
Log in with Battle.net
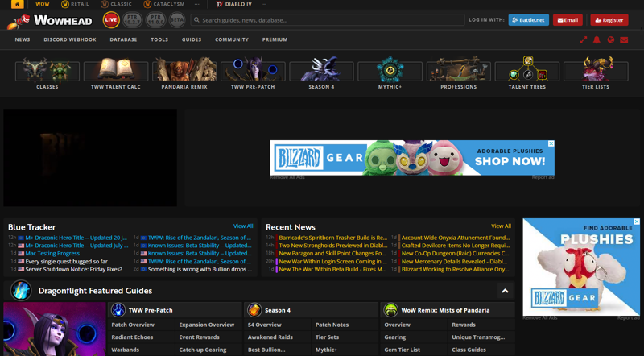pos(528,19)
